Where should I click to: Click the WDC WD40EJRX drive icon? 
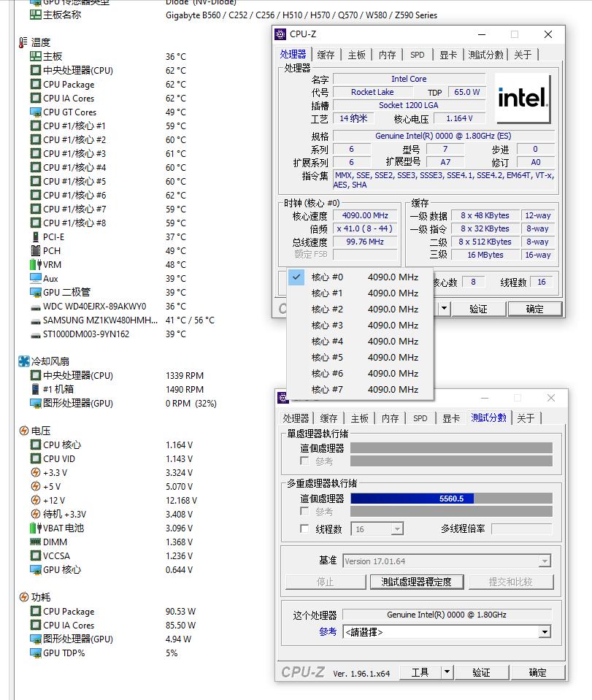pyautogui.click(x=36, y=307)
